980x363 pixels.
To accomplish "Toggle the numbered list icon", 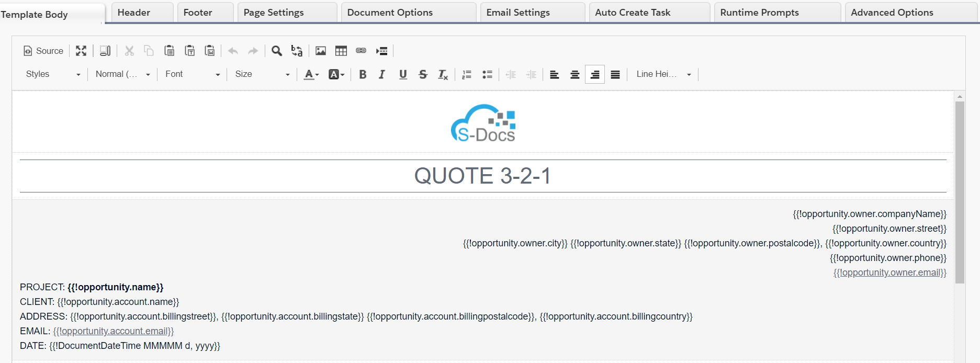I will tap(467, 74).
